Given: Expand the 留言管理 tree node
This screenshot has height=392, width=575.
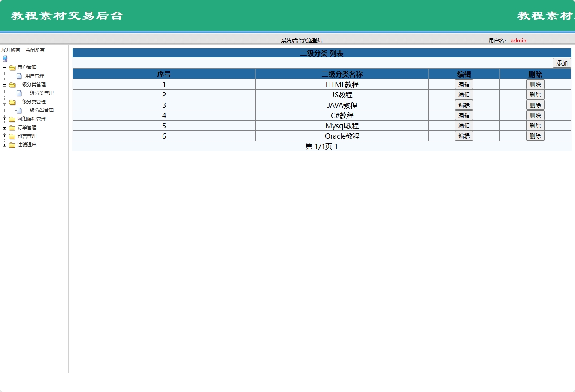Looking at the screenshot, I should click(4, 136).
